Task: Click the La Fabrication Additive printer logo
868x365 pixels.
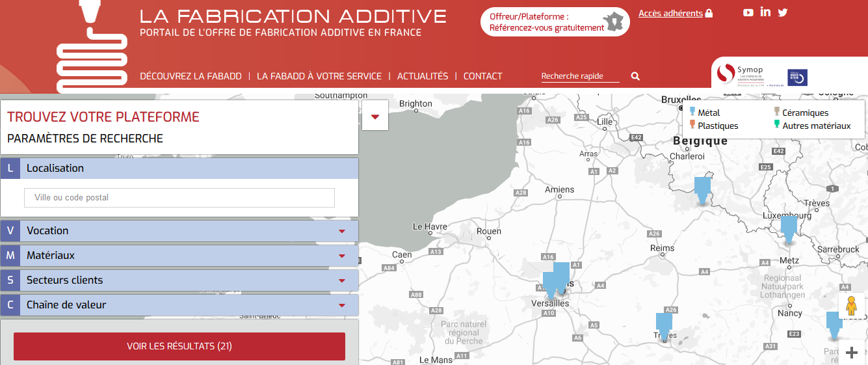Action: tap(91, 46)
